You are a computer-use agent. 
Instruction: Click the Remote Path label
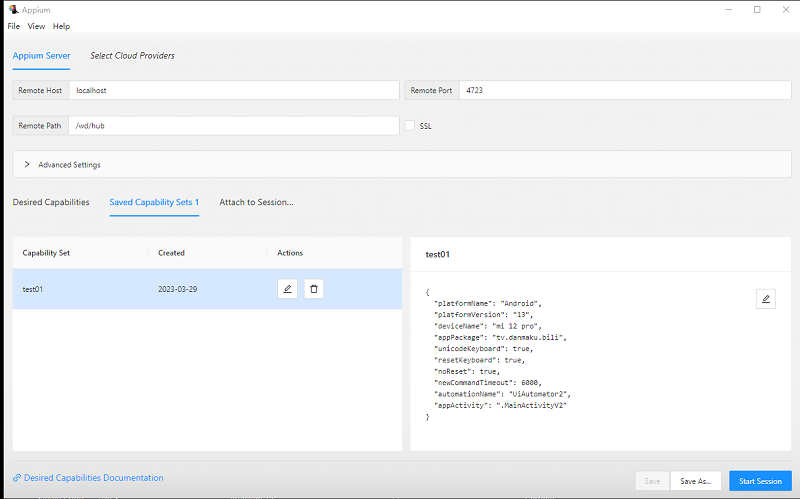point(40,126)
